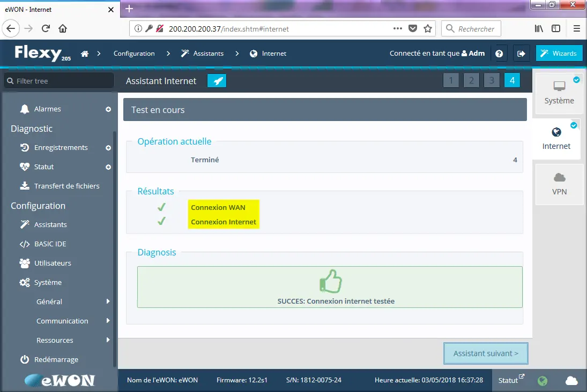Go back to previous browser page
This screenshot has height=392, width=587.
(11, 28)
